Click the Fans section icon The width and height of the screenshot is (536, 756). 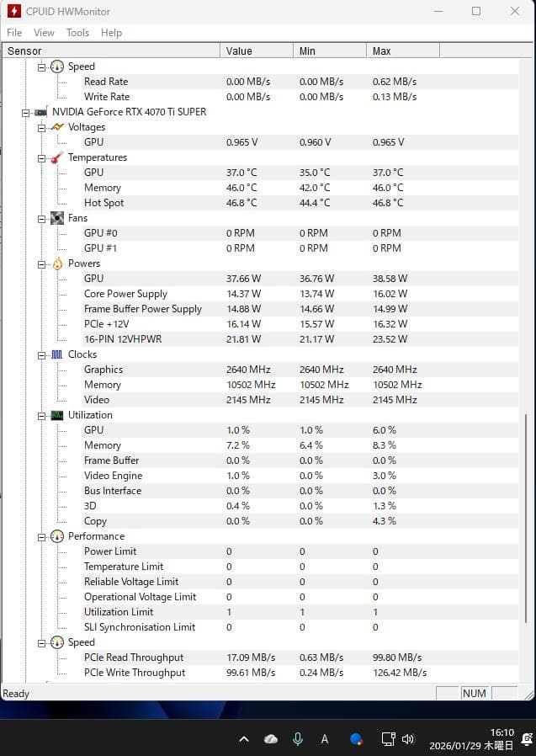click(x=56, y=217)
